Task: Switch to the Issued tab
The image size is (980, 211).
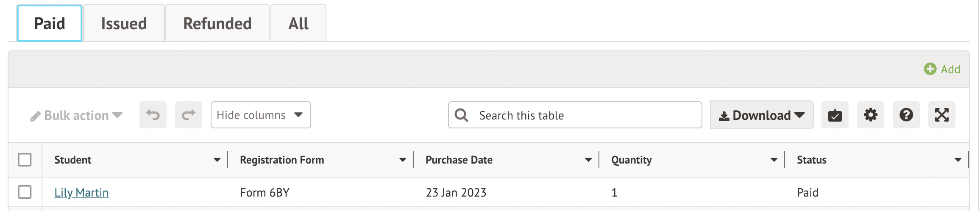Action: tap(124, 24)
